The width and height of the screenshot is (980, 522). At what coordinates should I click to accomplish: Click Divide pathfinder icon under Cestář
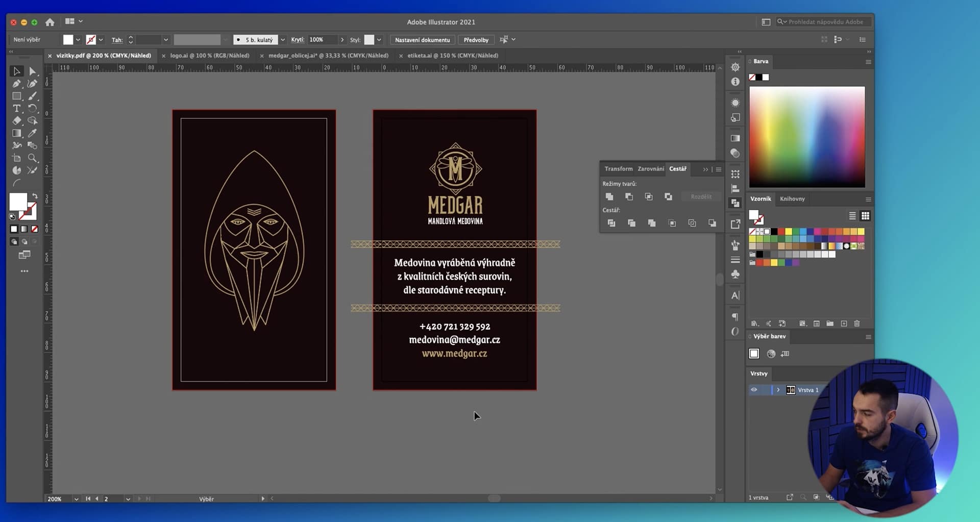click(x=611, y=223)
